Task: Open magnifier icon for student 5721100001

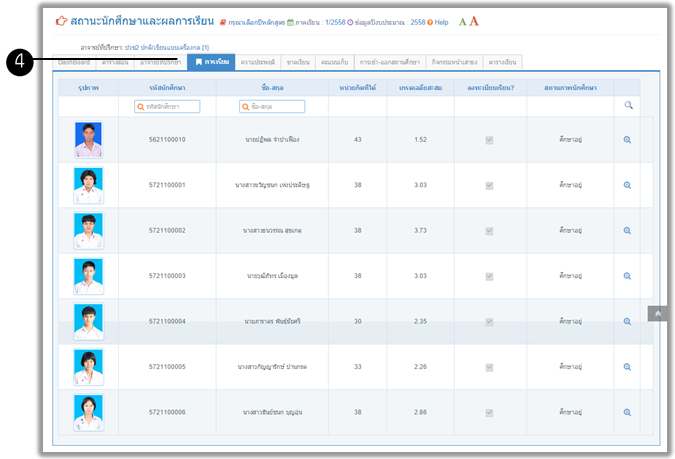Action: pos(627,185)
